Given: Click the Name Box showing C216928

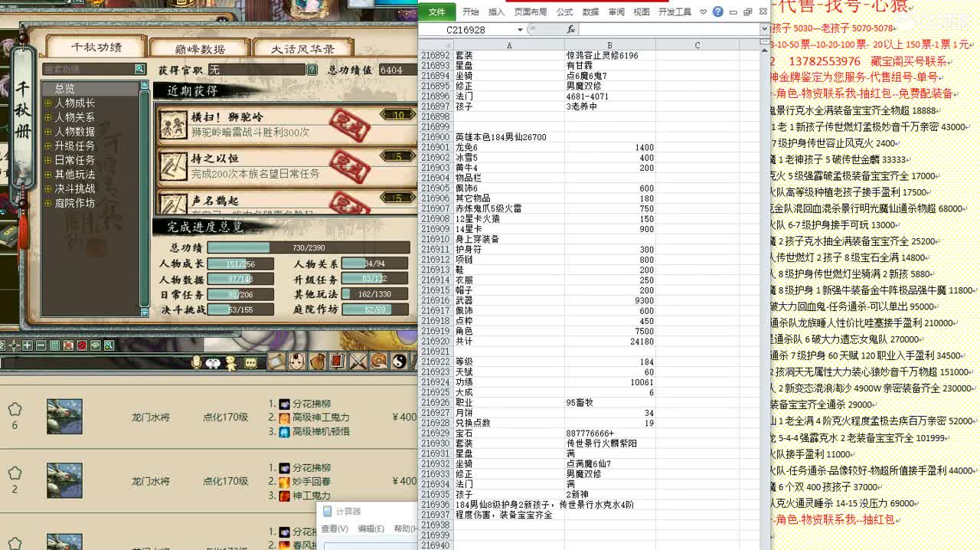Looking at the screenshot, I should pos(466,30).
